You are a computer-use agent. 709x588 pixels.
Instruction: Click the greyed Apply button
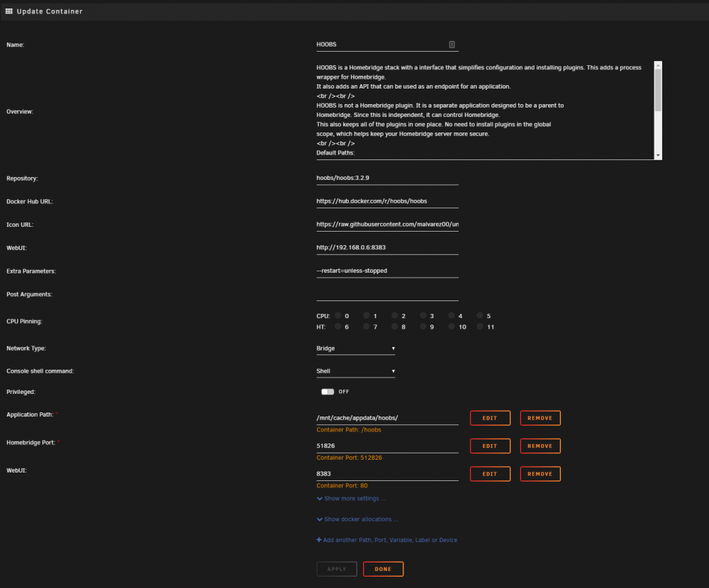coord(337,569)
